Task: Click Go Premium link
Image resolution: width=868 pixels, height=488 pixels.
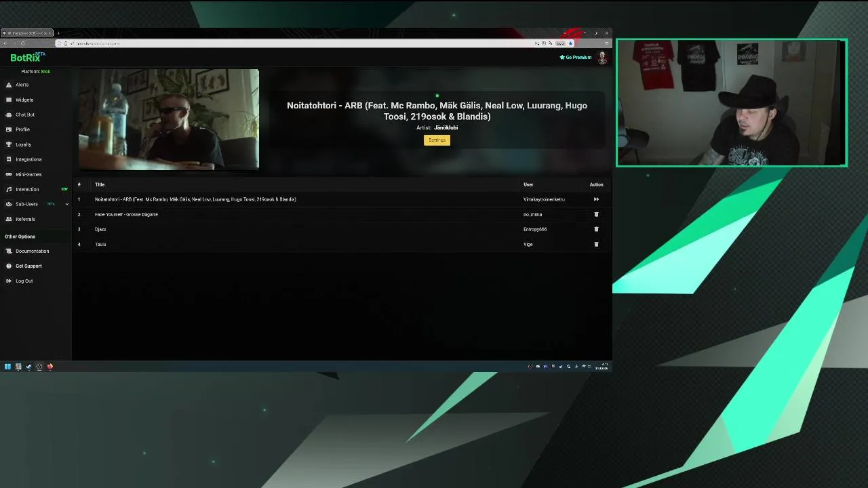Action: [x=576, y=58]
